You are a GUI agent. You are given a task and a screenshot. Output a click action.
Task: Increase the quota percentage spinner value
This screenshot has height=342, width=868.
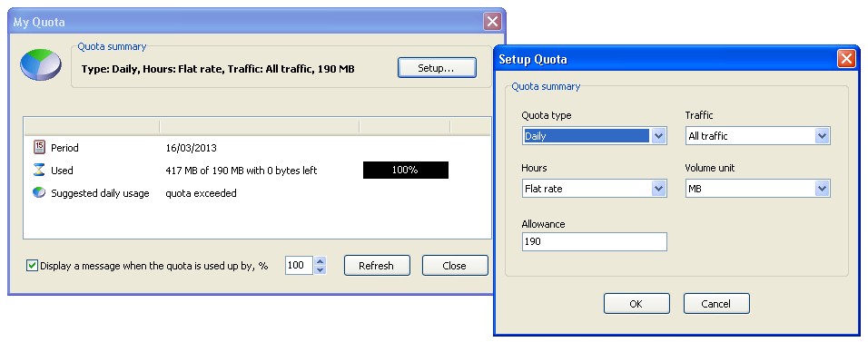(320, 260)
